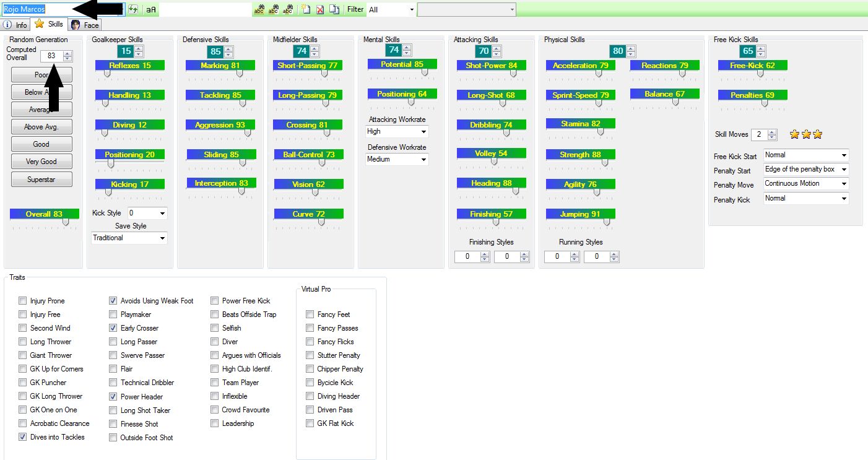Tick the Leadership trait checkbox
The image size is (868, 460).
coord(214,423)
